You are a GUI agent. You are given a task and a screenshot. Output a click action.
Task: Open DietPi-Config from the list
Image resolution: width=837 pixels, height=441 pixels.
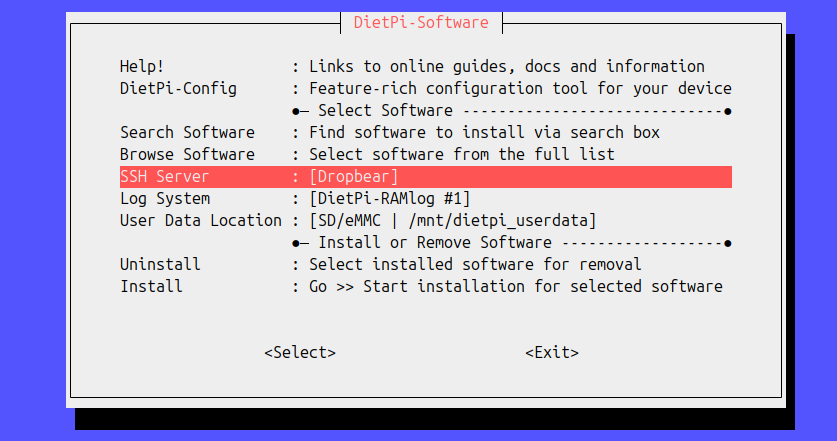click(178, 89)
